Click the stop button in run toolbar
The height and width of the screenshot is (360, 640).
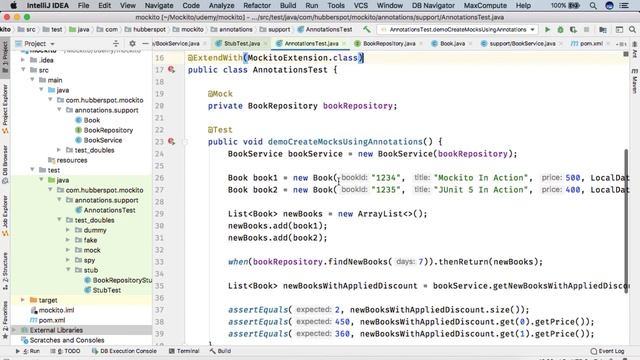coord(587,29)
